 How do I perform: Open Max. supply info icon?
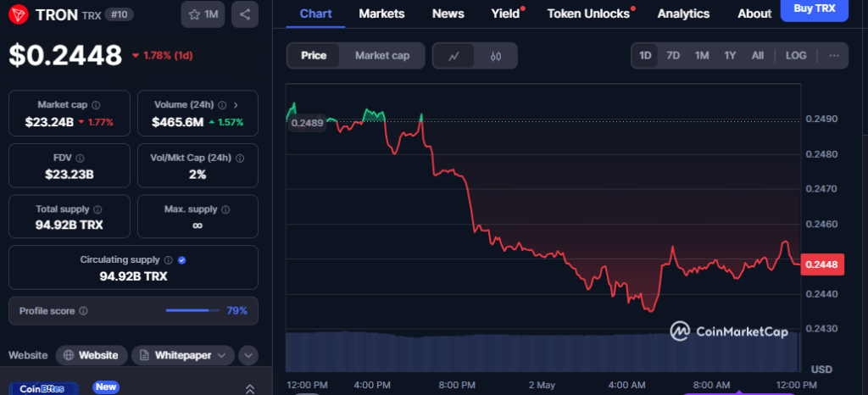[225, 209]
